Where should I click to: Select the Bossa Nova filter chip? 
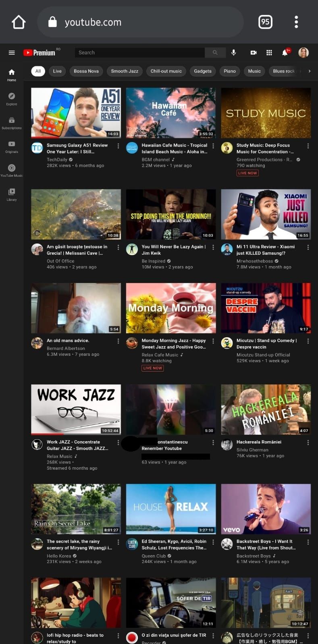coord(86,71)
